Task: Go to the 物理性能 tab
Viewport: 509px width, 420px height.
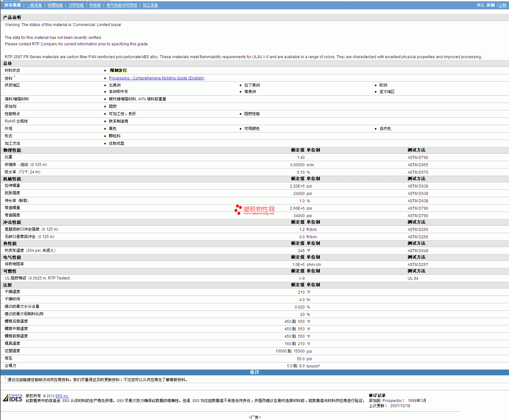Action: pyautogui.click(x=55, y=5)
